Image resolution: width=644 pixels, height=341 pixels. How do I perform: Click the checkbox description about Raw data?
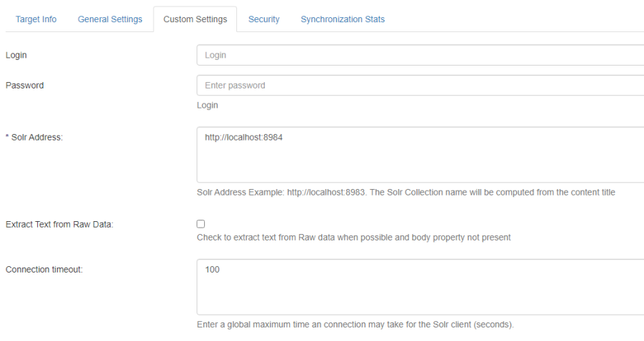click(353, 237)
